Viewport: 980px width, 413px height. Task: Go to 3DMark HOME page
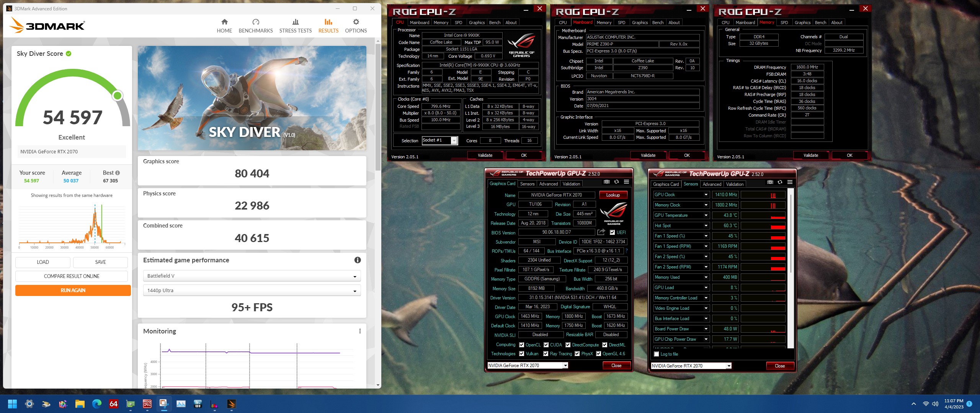224,26
